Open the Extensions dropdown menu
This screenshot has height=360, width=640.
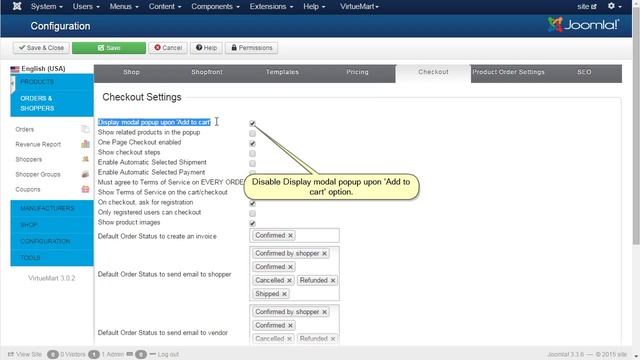coord(271,7)
